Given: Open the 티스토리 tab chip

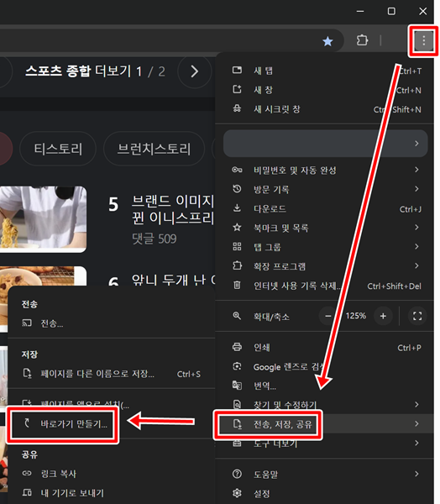Looking at the screenshot, I should point(58,149).
